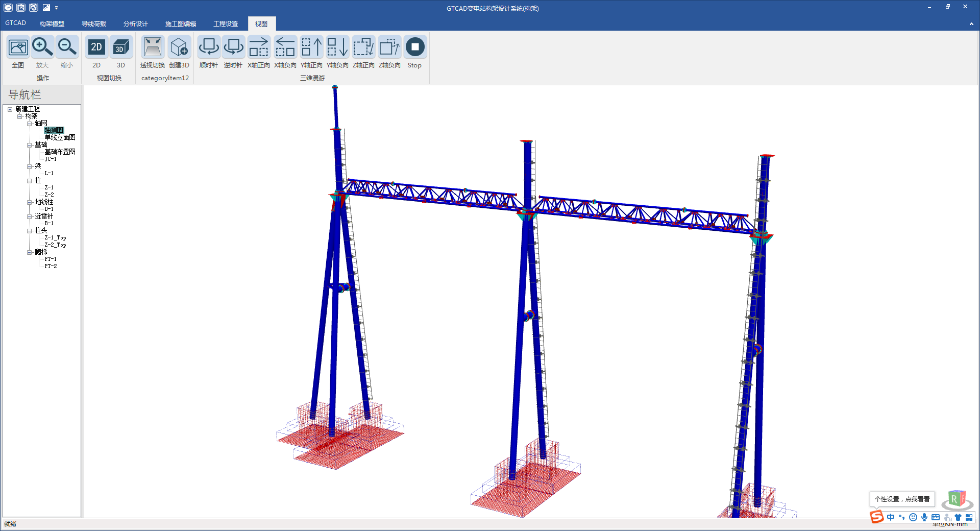Collapse the 基础 tree branch
Screen dimensions: 980x531
pos(29,145)
